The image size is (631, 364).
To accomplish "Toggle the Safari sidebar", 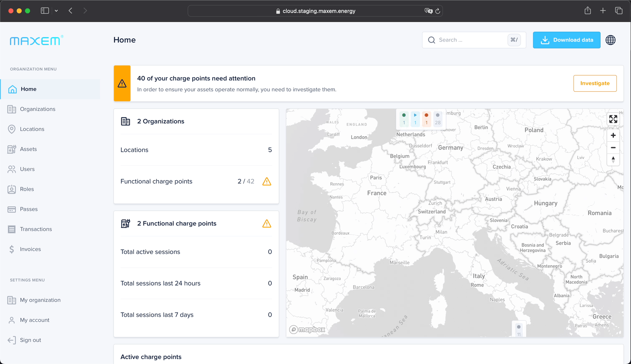I will pos(45,11).
